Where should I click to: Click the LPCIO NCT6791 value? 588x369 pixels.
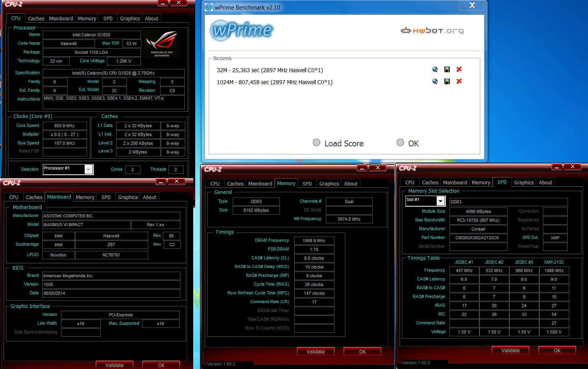click(x=111, y=255)
